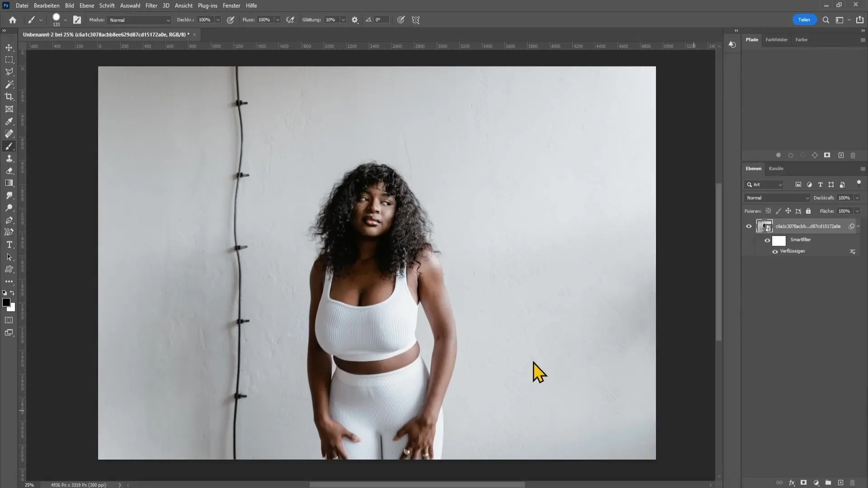Switch to the Kanäle tab
Screen dimensions: 868x488
pyautogui.click(x=776, y=168)
